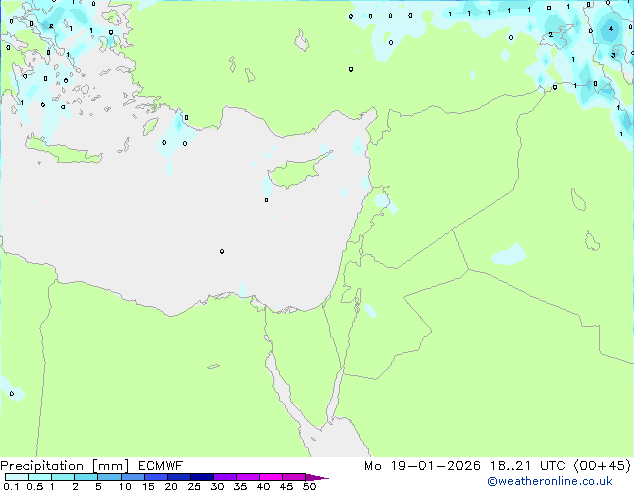
Task: Select the 2–5 mm legend swatch
Action: click(86, 477)
